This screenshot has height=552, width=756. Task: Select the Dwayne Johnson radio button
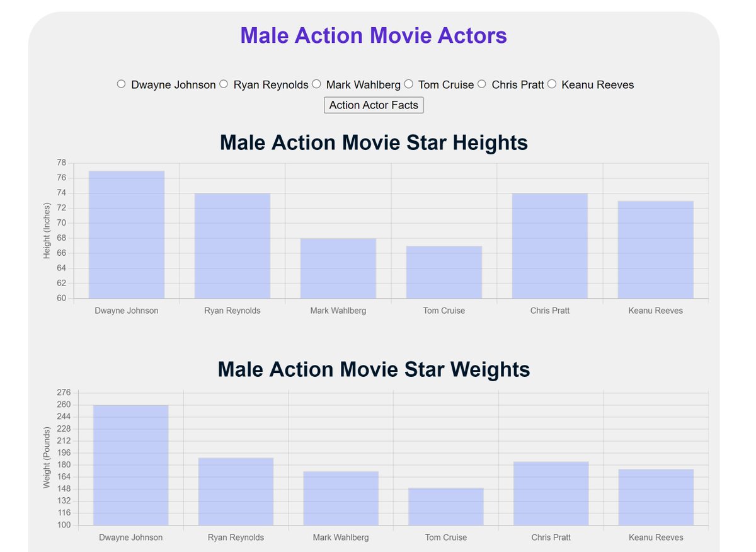tap(121, 84)
